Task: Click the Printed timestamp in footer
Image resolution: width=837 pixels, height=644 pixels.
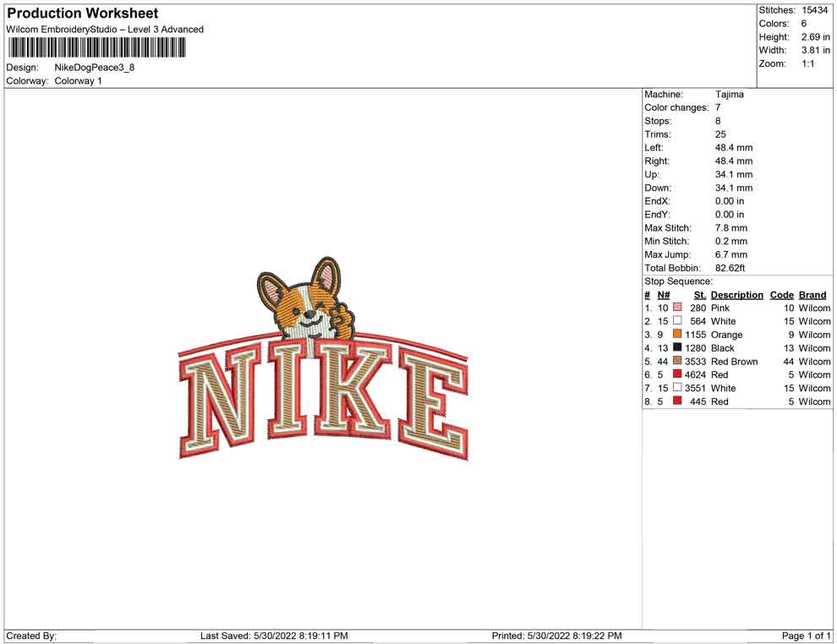Action: point(557,636)
